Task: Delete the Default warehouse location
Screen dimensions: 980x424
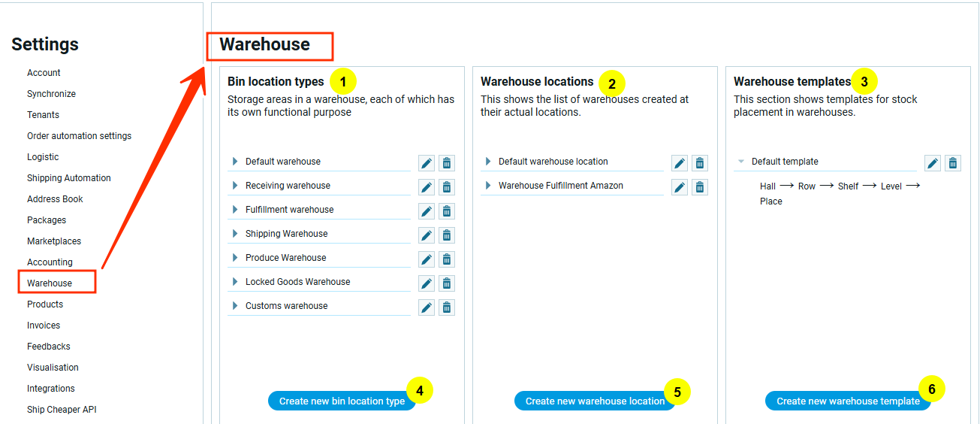Action: [700, 163]
